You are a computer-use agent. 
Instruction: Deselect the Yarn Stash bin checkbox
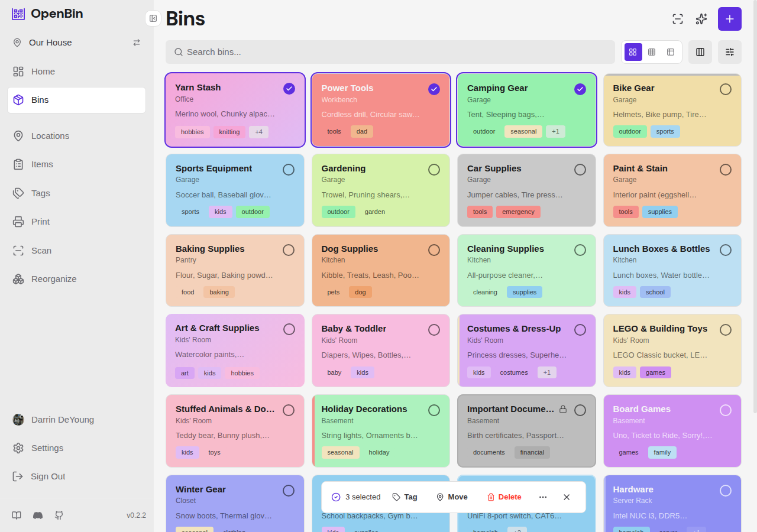coord(289,89)
